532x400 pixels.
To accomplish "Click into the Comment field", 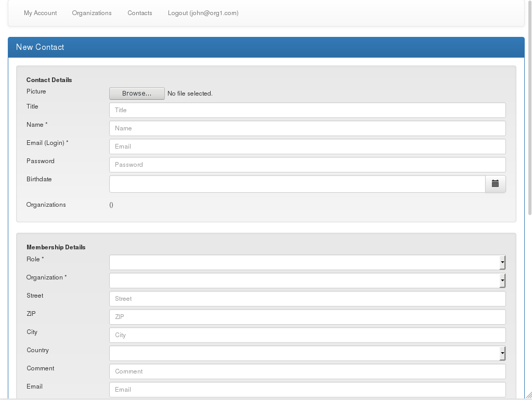I will click(307, 371).
